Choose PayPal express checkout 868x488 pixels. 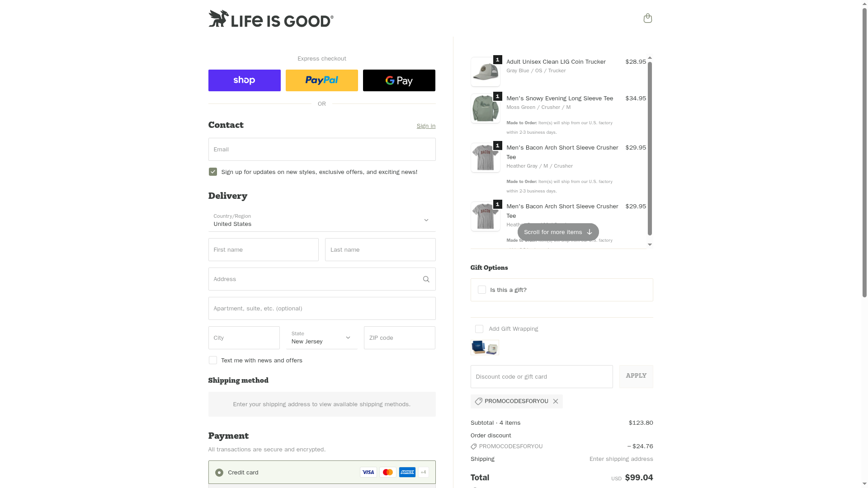tap(321, 80)
